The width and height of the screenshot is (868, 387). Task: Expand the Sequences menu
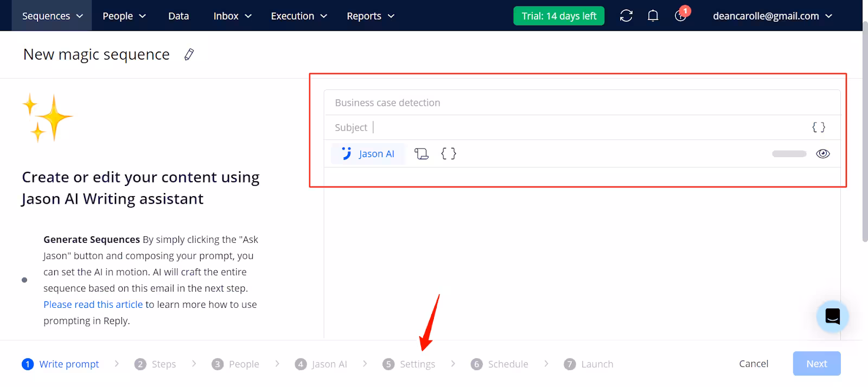click(52, 16)
